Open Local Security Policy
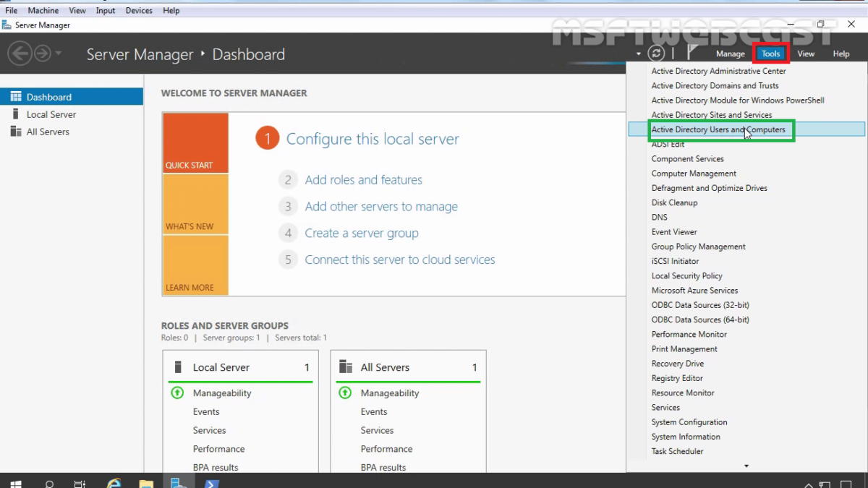The width and height of the screenshot is (868, 488). [x=746, y=275]
